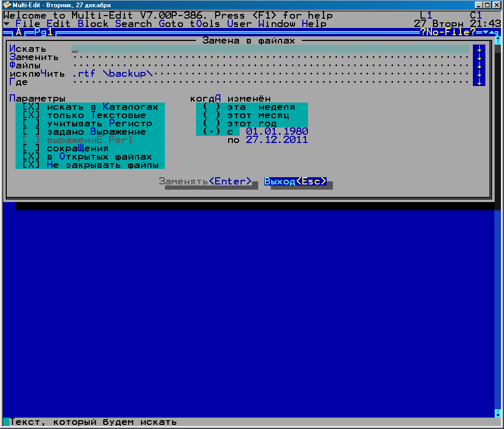Click the window A letter in the frame

[19, 32]
